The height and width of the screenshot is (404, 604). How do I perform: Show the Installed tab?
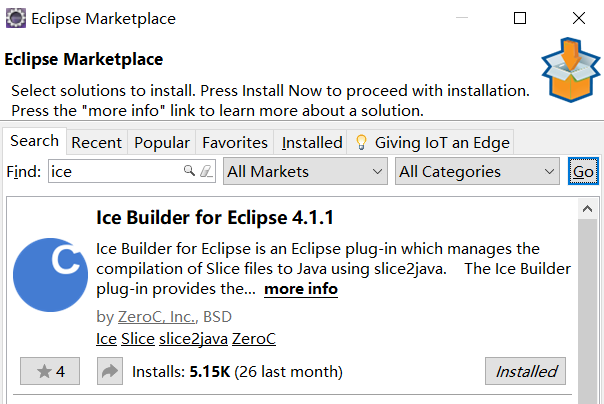(x=311, y=142)
